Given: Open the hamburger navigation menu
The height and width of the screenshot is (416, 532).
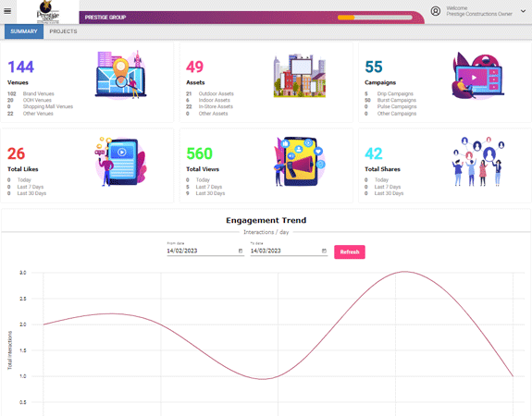Looking at the screenshot, I should tap(7, 11).
